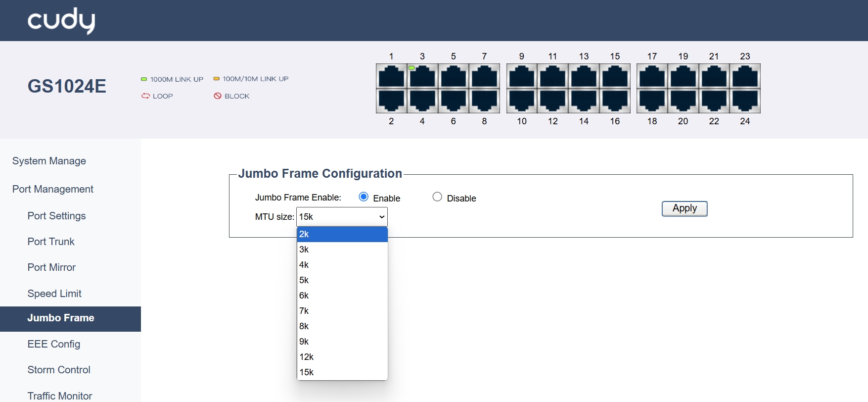
Task: Open the System Manage menu
Action: 49,161
